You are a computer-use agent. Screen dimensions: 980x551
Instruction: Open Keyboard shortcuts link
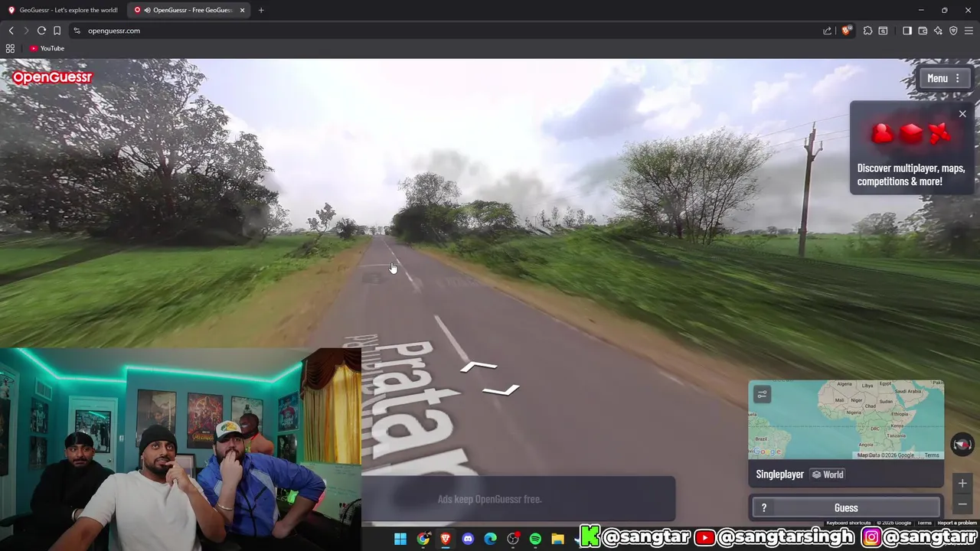(x=848, y=523)
